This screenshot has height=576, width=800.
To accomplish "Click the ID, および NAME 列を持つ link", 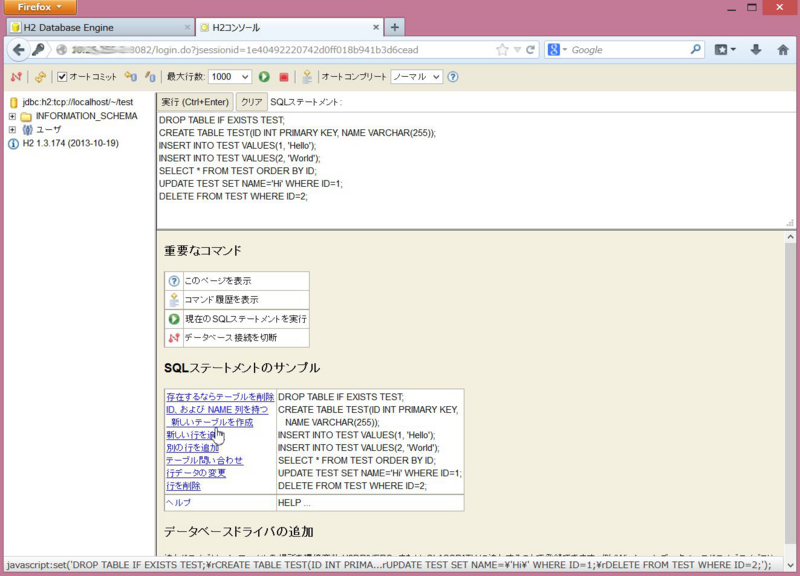I will 217,410.
